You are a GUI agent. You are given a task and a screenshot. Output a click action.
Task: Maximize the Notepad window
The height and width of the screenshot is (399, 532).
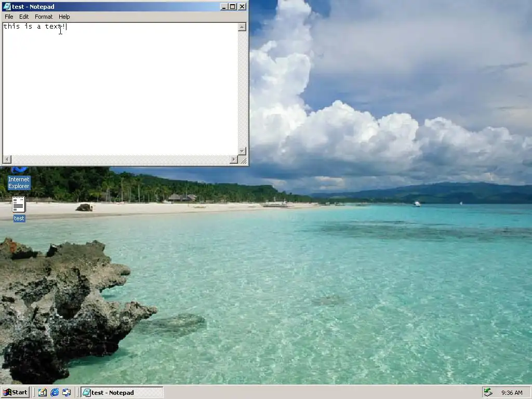pyautogui.click(x=232, y=6)
